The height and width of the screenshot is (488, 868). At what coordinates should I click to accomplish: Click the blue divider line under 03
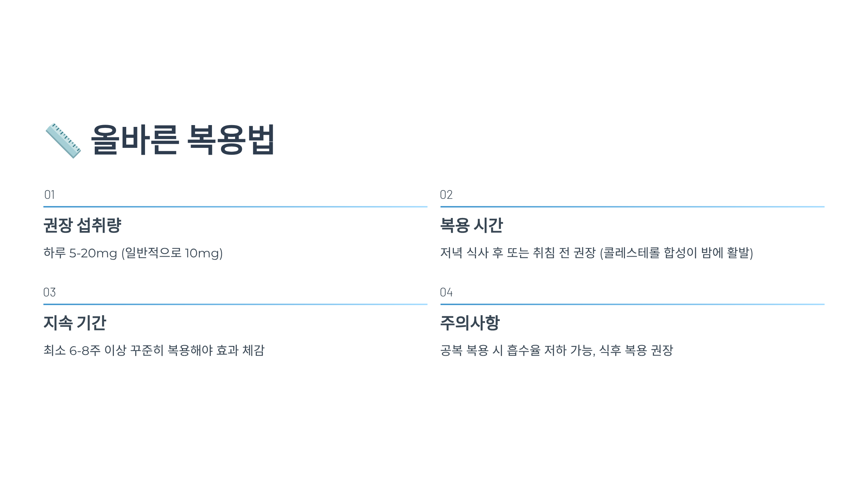point(235,304)
